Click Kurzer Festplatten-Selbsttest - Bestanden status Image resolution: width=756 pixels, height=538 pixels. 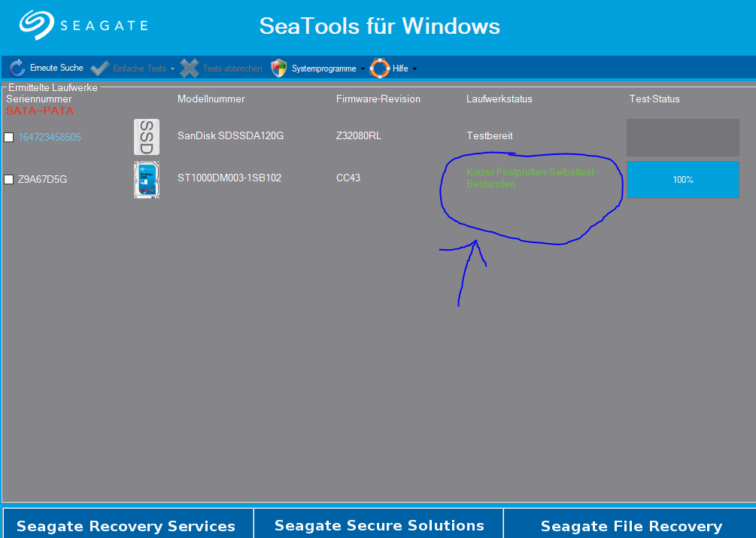click(x=533, y=178)
